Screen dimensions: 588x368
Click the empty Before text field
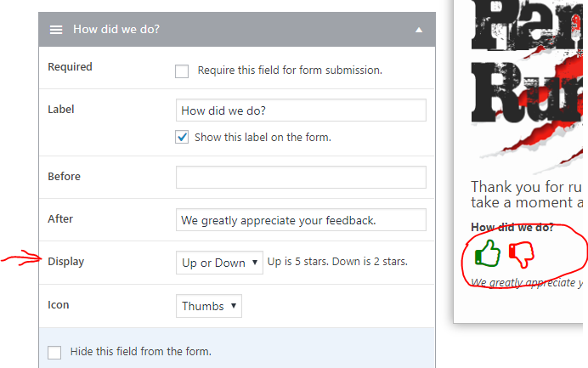pyautogui.click(x=301, y=177)
